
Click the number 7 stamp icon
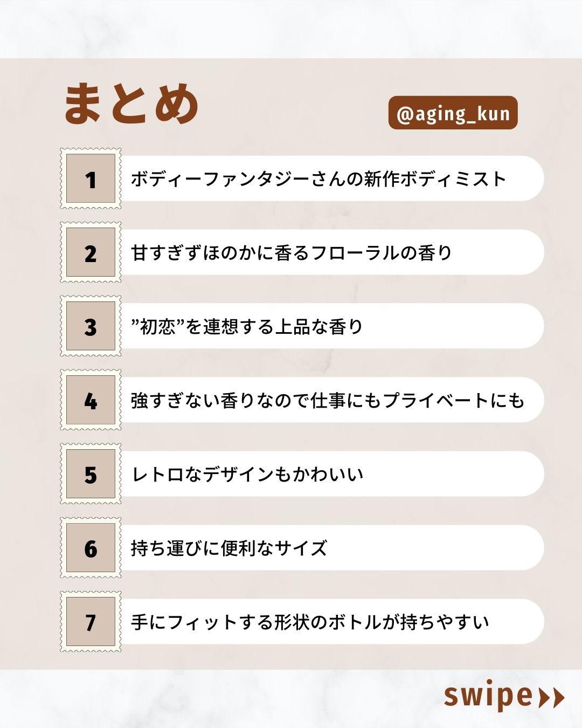coord(91,622)
